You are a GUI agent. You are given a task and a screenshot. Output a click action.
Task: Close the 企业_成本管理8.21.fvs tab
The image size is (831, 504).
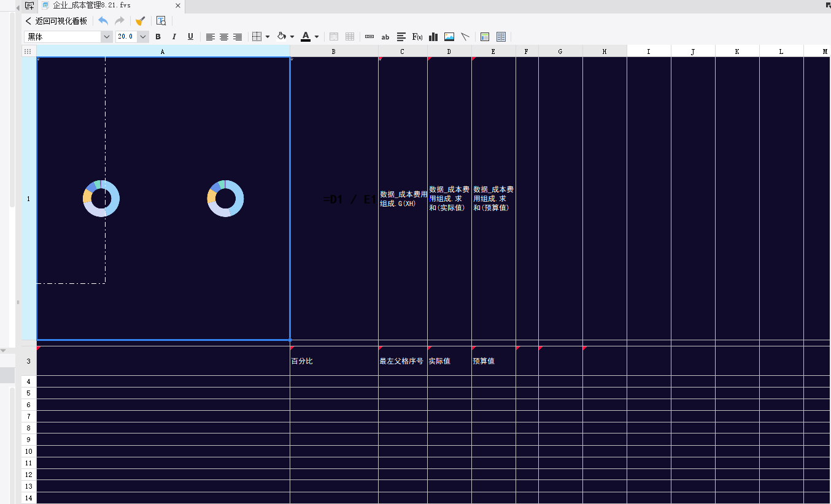(x=178, y=6)
